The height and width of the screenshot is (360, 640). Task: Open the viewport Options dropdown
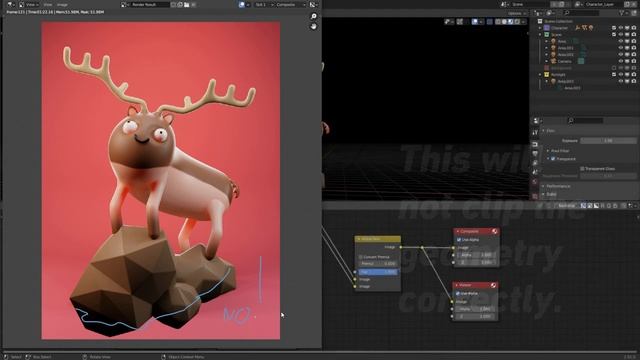(x=517, y=13)
